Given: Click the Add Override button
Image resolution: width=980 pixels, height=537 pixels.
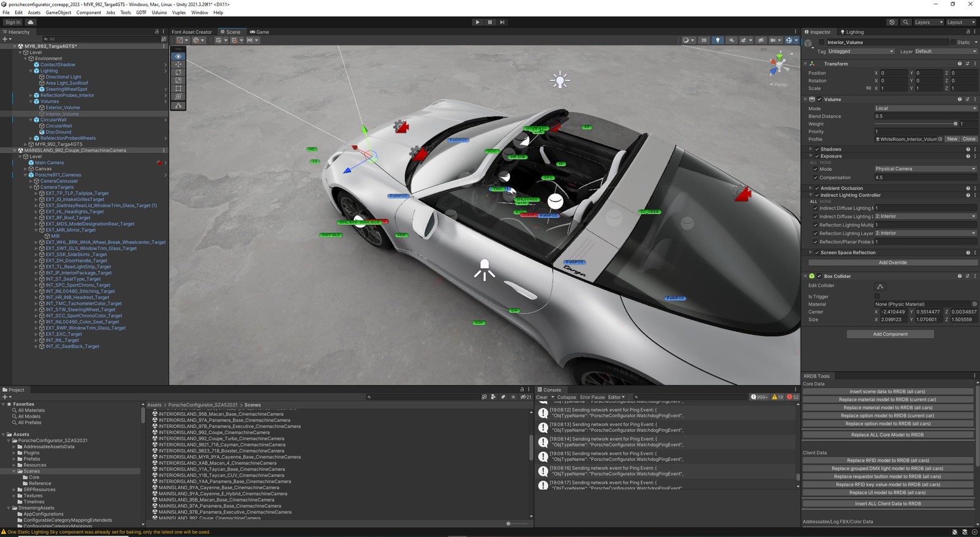Looking at the screenshot, I should point(892,263).
